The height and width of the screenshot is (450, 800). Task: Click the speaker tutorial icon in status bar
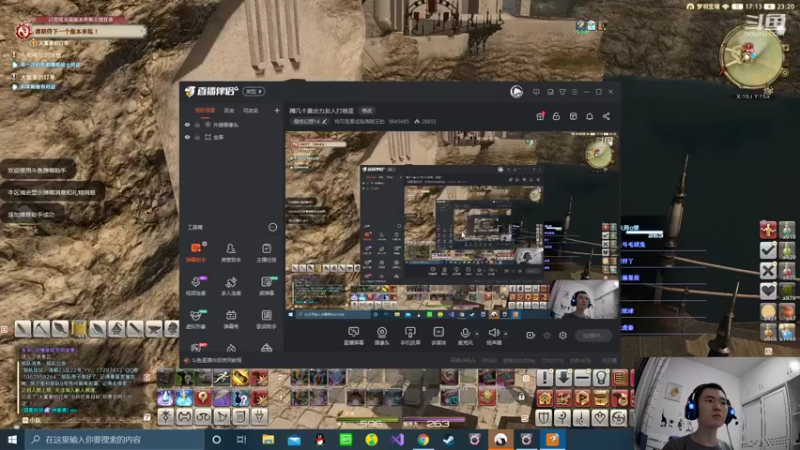(x=187, y=360)
